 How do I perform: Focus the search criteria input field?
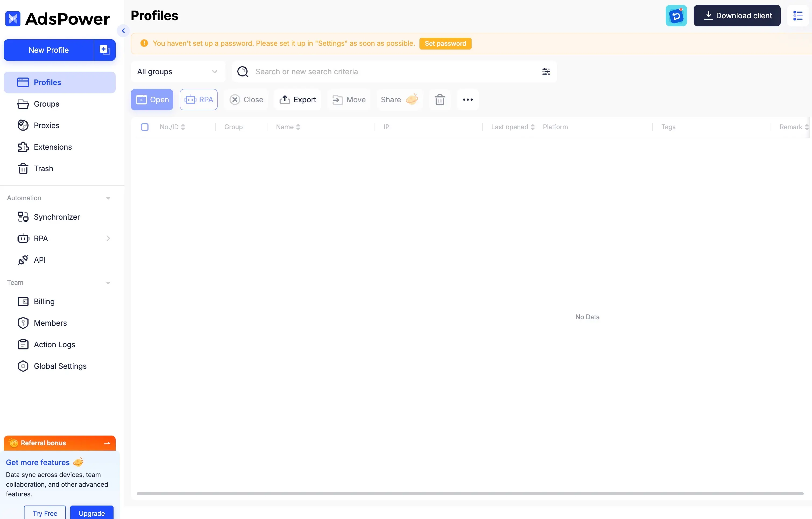tap(394, 72)
